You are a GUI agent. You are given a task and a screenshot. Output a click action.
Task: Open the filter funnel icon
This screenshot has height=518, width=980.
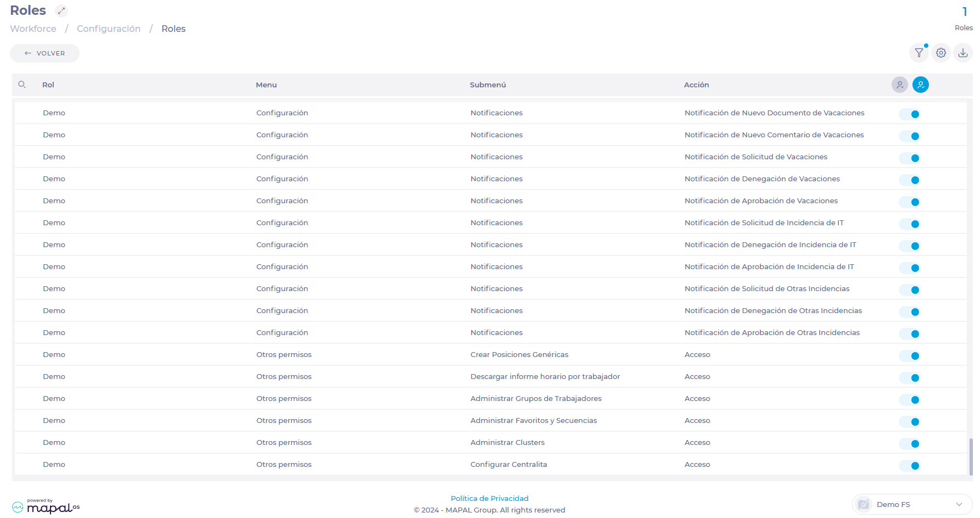tap(919, 53)
